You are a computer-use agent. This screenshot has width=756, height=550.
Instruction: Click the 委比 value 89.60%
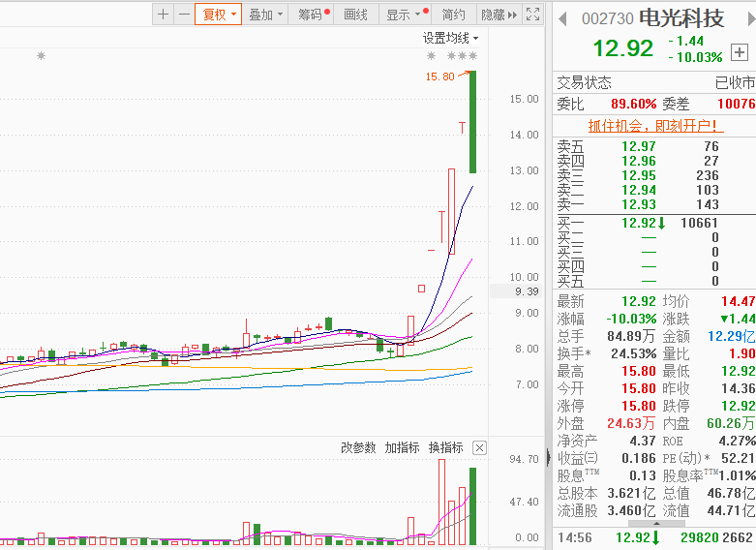(x=633, y=104)
